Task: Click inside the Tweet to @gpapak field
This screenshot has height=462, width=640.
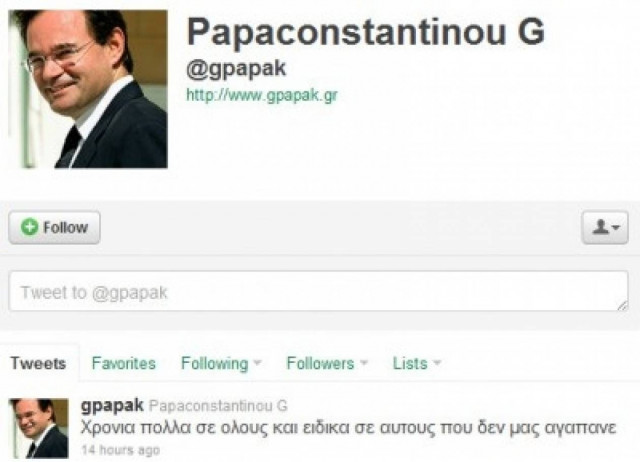Action: point(318,291)
